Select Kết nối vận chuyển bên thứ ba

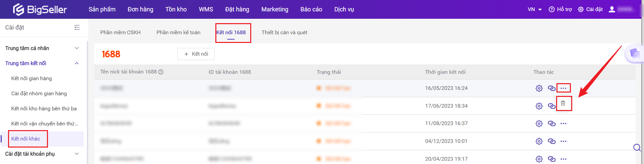coord(45,124)
